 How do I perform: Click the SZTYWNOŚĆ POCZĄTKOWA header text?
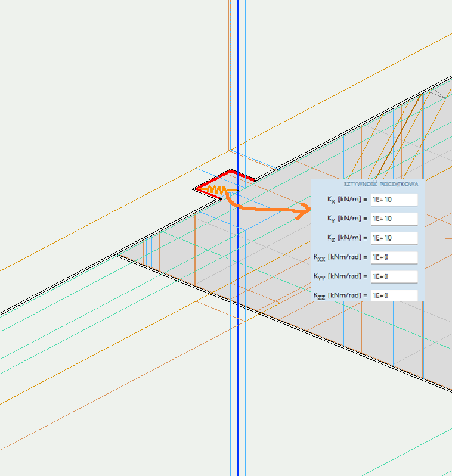[x=381, y=184]
